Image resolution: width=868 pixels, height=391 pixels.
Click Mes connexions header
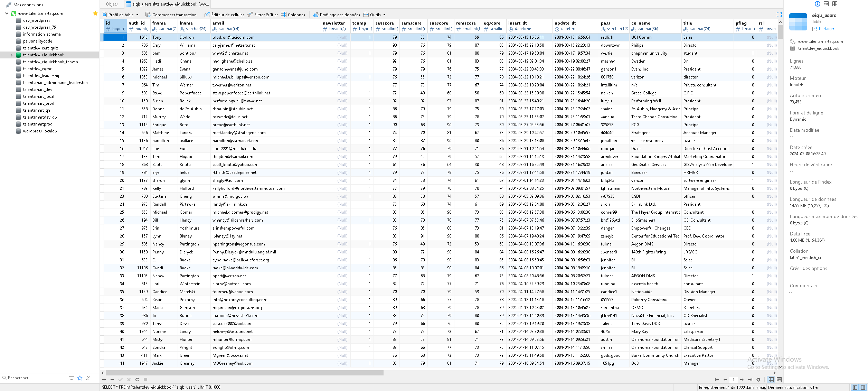click(28, 5)
